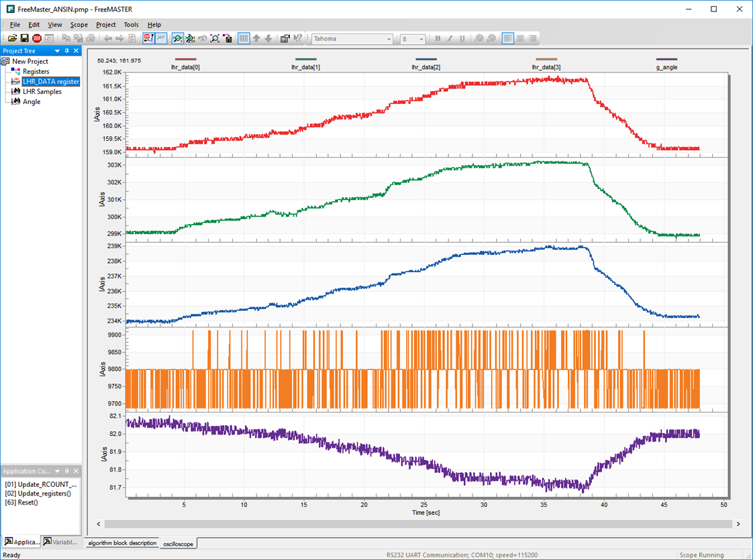Pin the Application Commands panel
This screenshot has height=560, width=753.
pyautogui.click(x=66, y=471)
